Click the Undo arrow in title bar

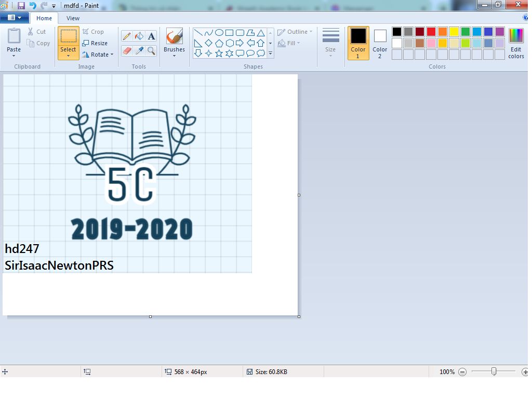33,5
